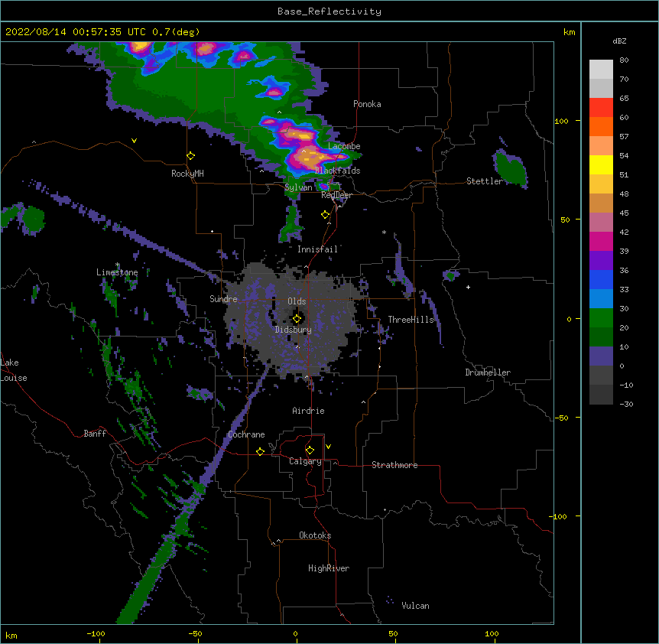Image resolution: width=659 pixels, height=644 pixels.
Task: Click the Cochrane label
Action: click(x=246, y=434)
